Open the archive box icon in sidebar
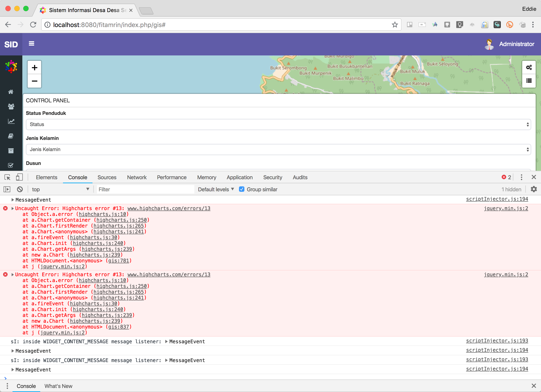The width and height of the screenshot is (541, 392). pos(11,151)
